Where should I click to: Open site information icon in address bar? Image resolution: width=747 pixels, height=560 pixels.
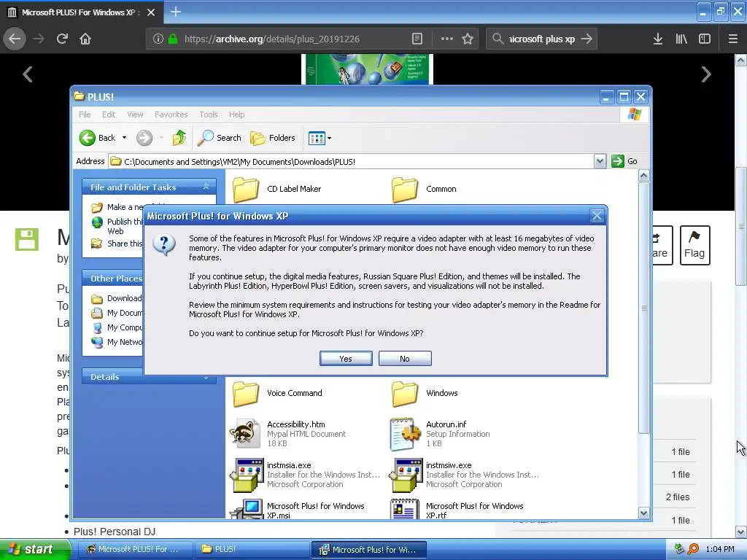click(x=158, y=39)
